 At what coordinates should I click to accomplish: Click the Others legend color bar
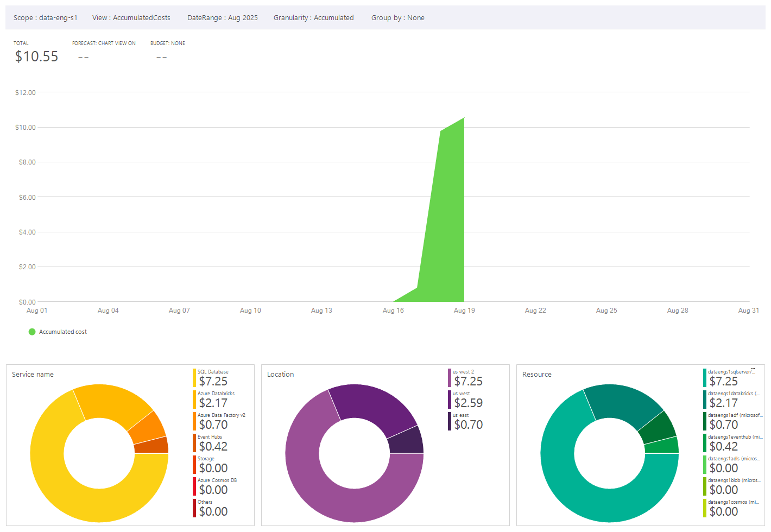click(x=194, y=508)
